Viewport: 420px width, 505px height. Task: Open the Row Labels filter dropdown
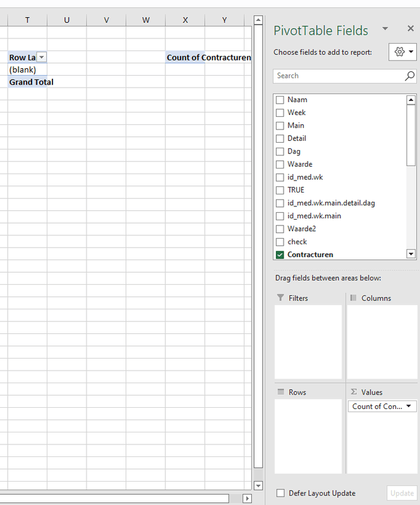click(42, 57)
